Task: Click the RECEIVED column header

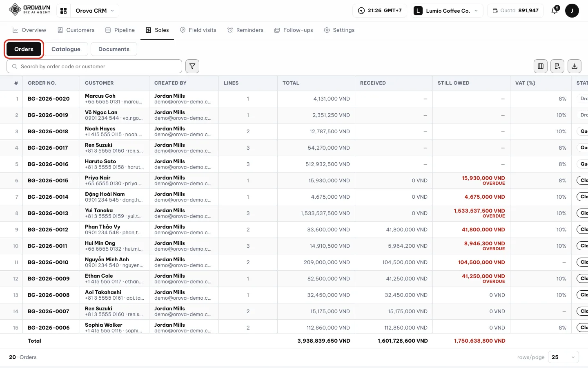Action: [373, 83]
